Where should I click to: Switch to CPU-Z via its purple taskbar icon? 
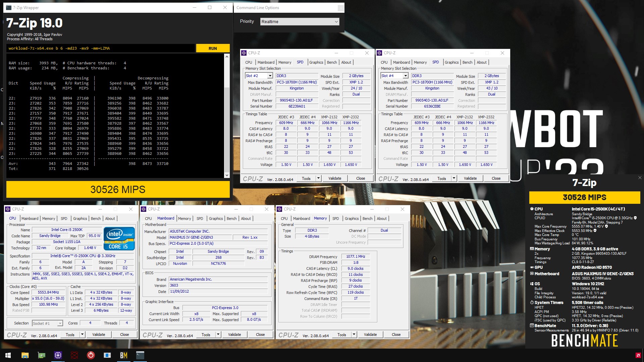[58, 355]
